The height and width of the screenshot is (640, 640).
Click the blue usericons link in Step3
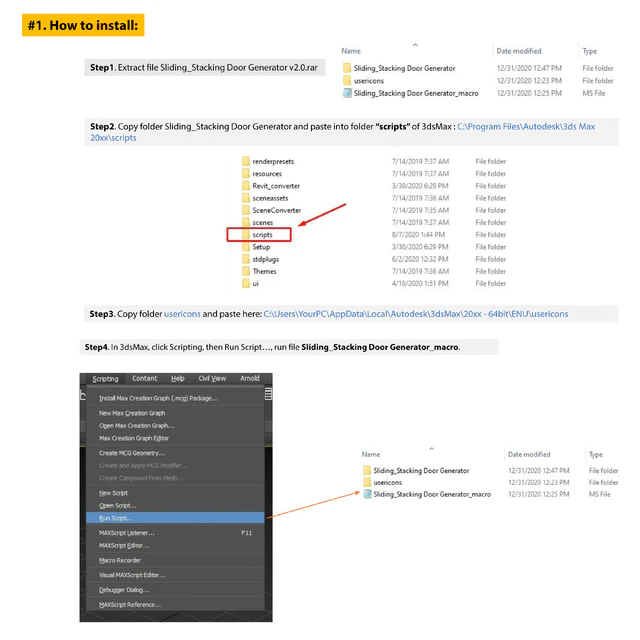(x=182, y=314)
